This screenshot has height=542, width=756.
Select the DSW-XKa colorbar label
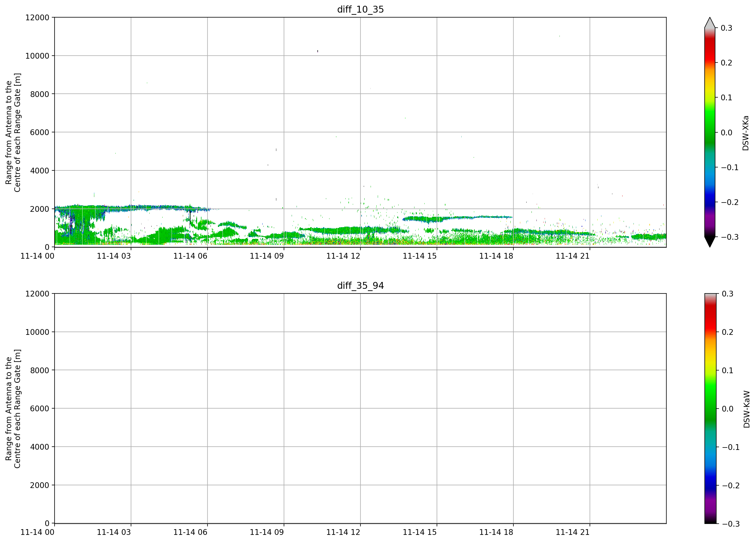pos(746,133)
